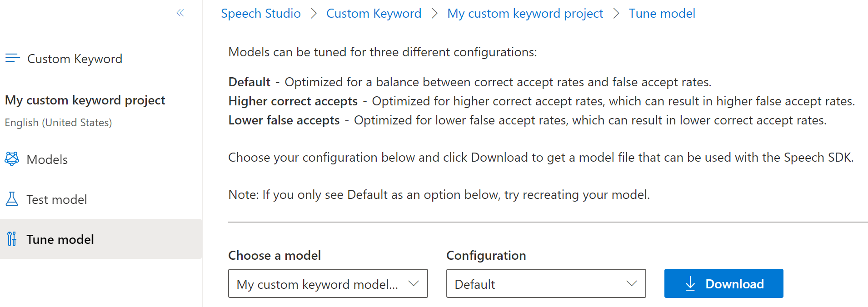This screenshot has width=868, height=307.
Task: Collapse the sidebar using the double chevron
Action: [180, 14]
